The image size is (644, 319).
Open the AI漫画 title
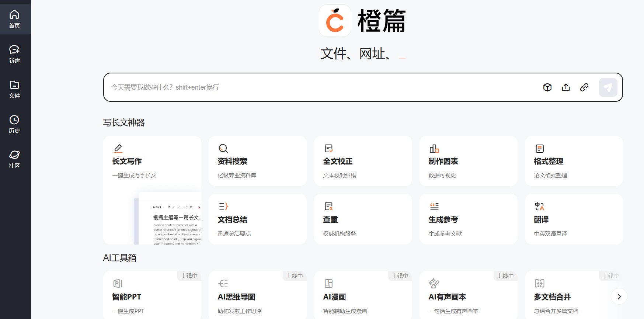(x=334, y=297)
